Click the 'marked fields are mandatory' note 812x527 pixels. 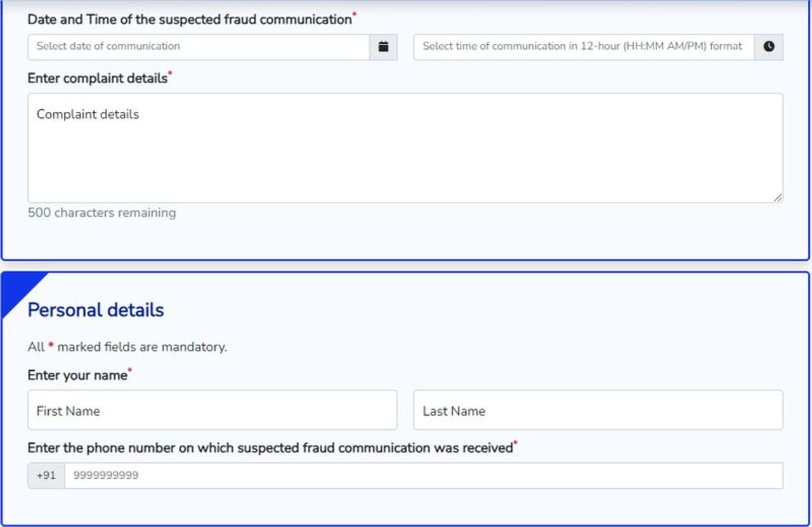tap(142, 347)
